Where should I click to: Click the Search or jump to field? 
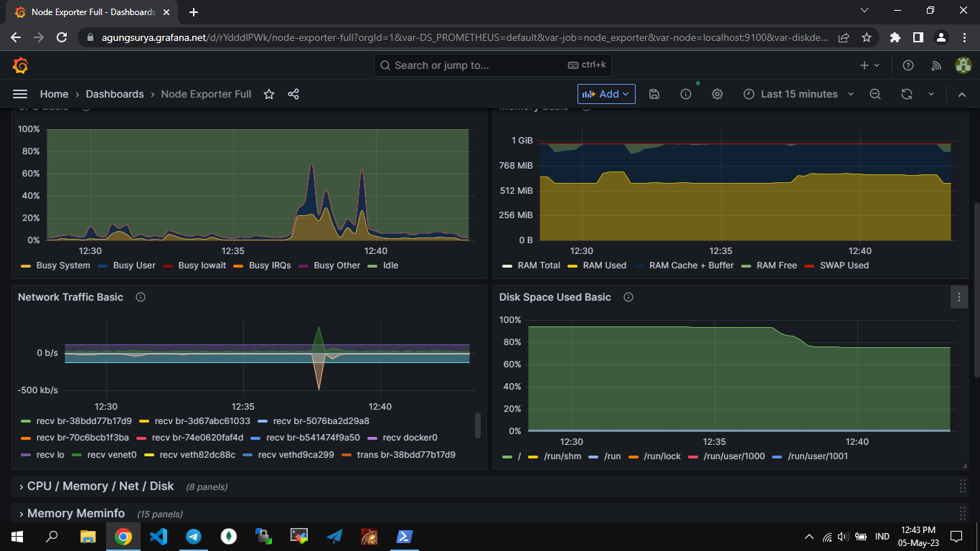click(492, 65)
